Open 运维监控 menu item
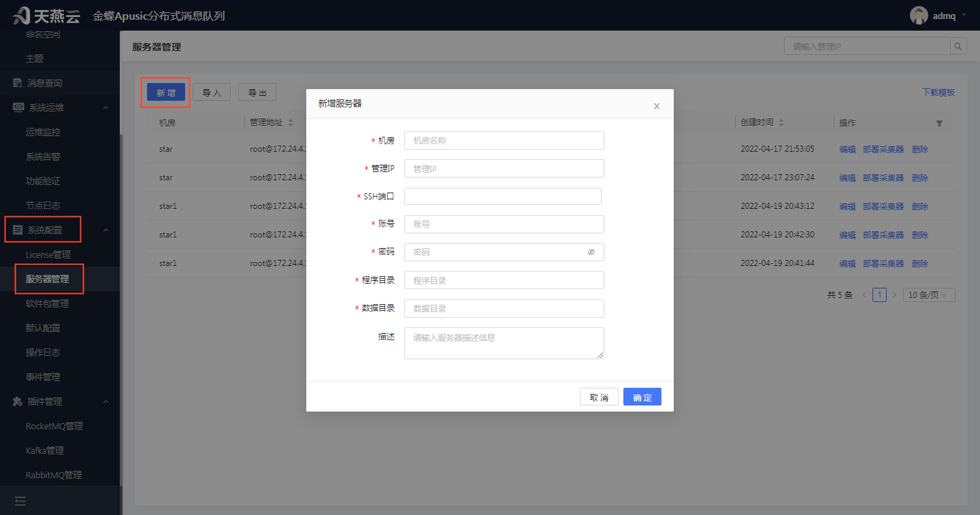 [43, 132]
